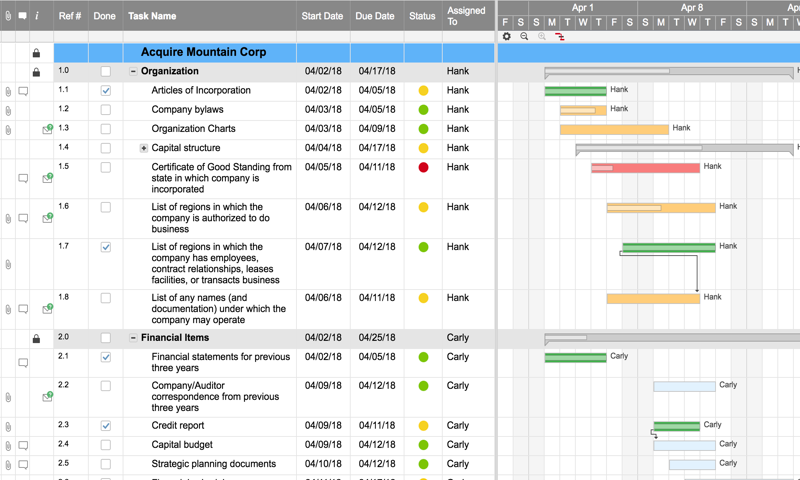Uncheck Done for Articles of Incorporation
The width and height of the screenshot is (800, 480).
106,91
